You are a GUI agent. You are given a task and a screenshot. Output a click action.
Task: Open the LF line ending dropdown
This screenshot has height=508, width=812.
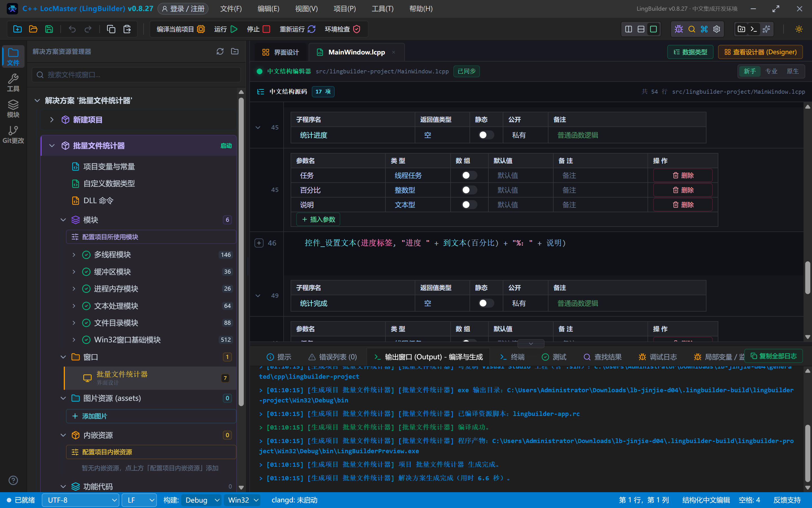tap(139, 500)
